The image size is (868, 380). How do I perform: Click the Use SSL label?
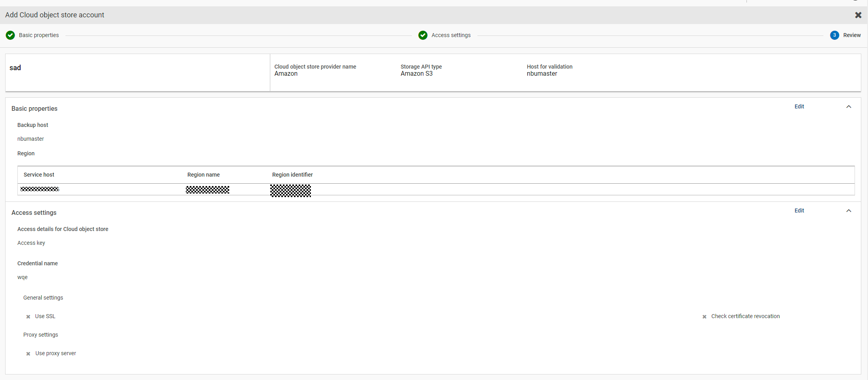pyautogui.click(x=45, y=316)
